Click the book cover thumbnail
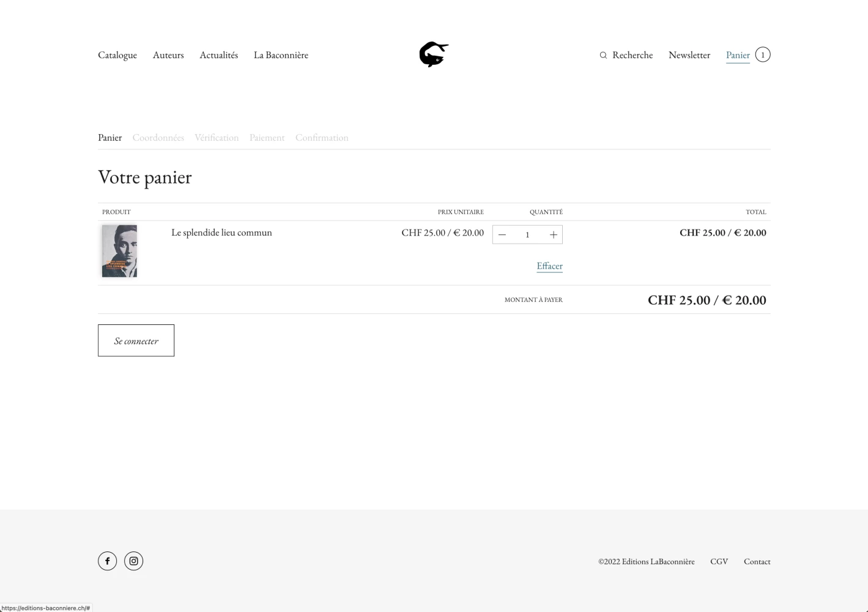The height and width of the screenshot is (612, 868). coord(119,251)
